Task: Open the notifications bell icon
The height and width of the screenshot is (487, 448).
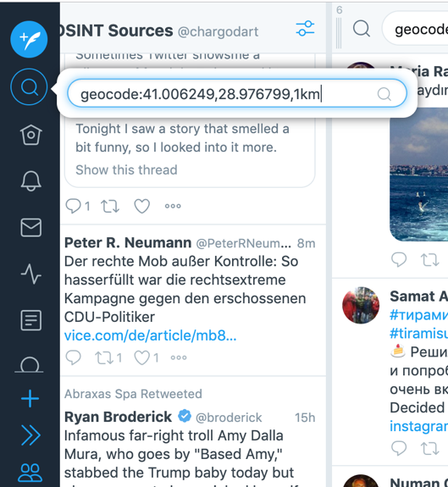Action: click(x=30, y=180)
